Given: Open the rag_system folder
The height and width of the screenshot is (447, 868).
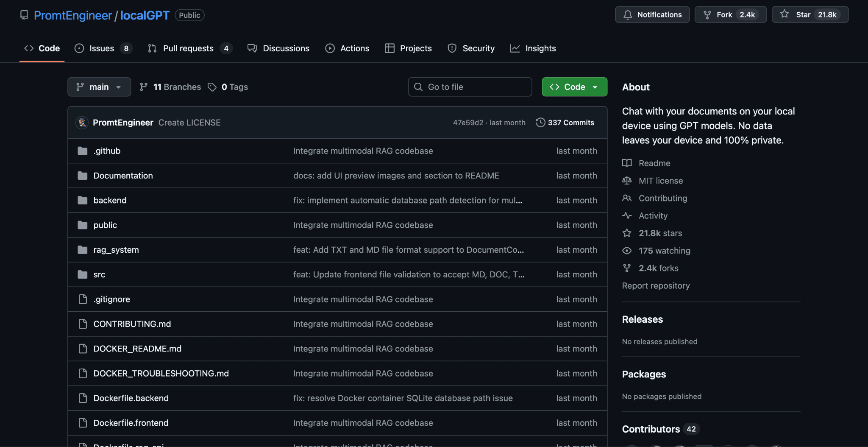Looking at the screenshot, I should (x=116, y=250).
